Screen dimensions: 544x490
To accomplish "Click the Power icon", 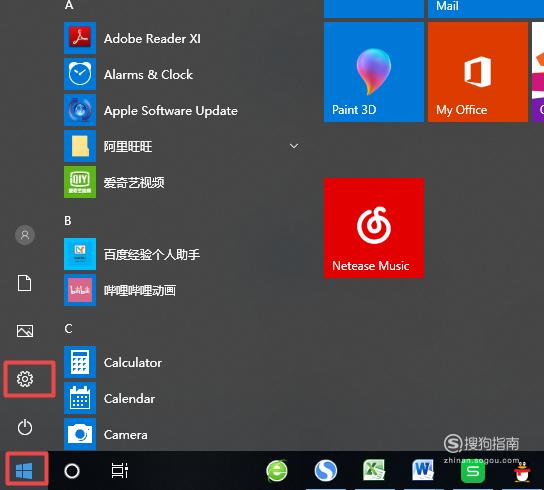I will [x=25, y=427].
